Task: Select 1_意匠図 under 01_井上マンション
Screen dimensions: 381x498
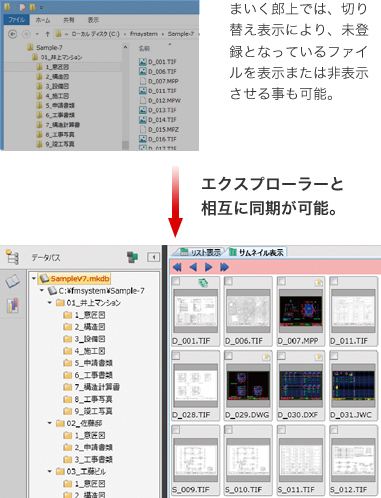Action: click(85, 315)
